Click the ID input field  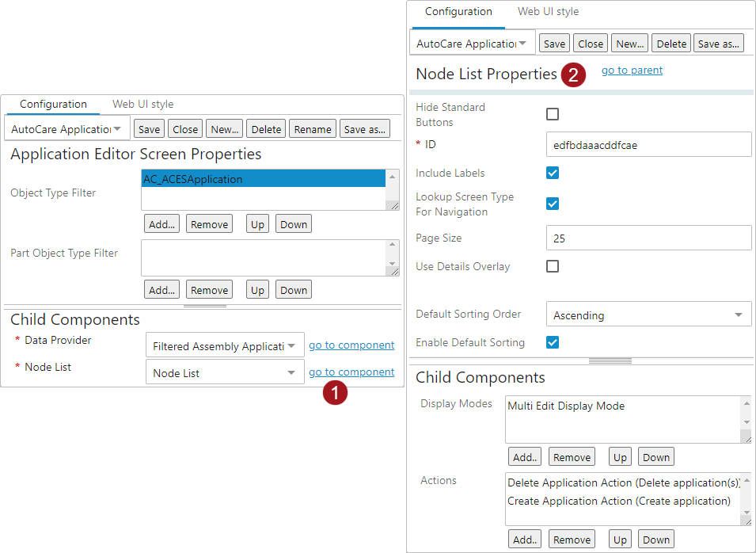(x=648, y=145)
